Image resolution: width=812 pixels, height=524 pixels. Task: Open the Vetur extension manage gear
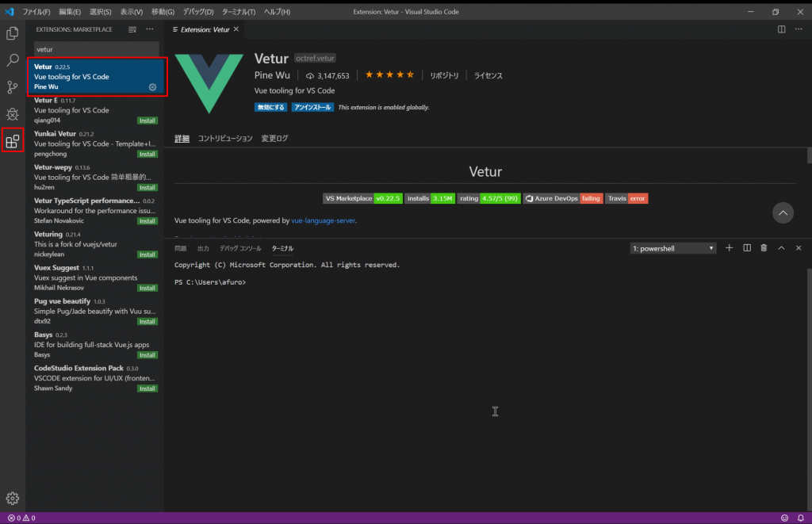[152, 87]
